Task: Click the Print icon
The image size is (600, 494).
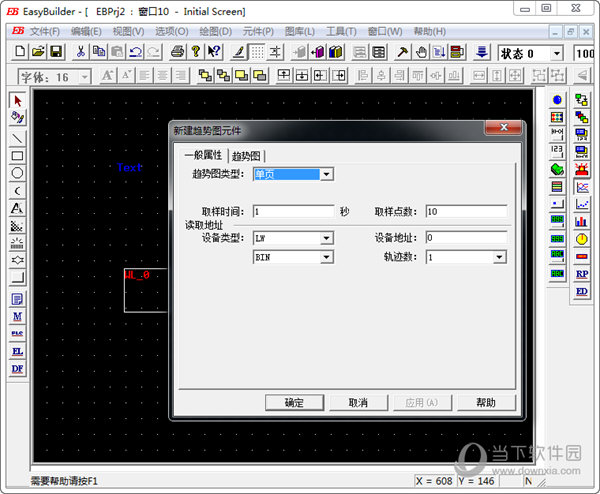Action: tap(178, 52)
